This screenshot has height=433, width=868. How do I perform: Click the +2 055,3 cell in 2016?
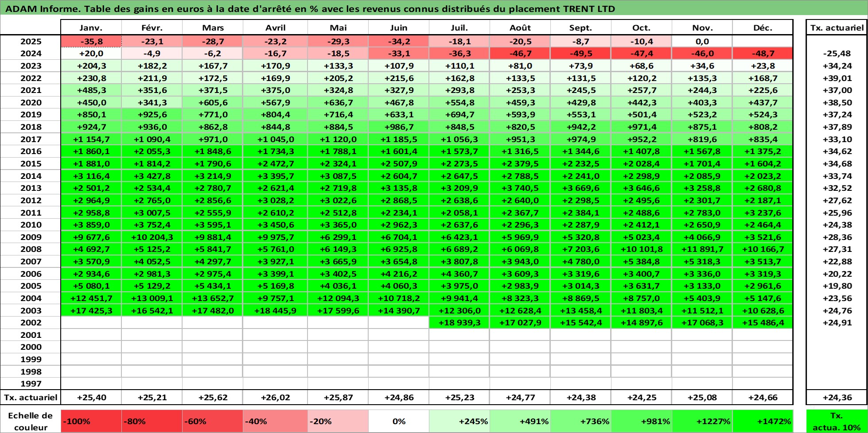click(152, 151)
